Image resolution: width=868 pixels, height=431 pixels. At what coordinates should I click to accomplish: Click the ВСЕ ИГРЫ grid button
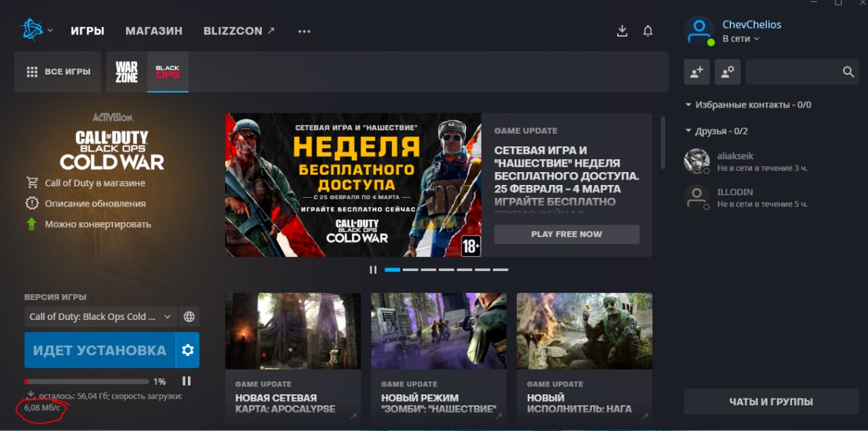point(58,72)
